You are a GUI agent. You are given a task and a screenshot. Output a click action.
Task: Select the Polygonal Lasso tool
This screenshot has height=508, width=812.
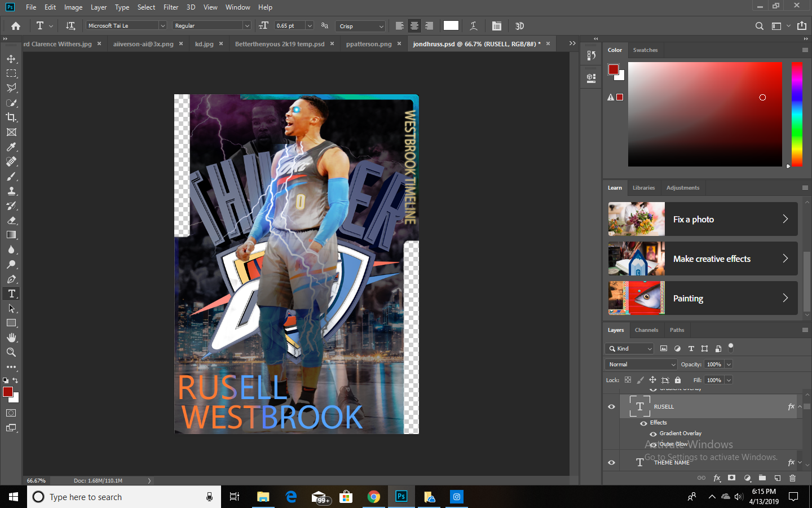tap(11, 88)
